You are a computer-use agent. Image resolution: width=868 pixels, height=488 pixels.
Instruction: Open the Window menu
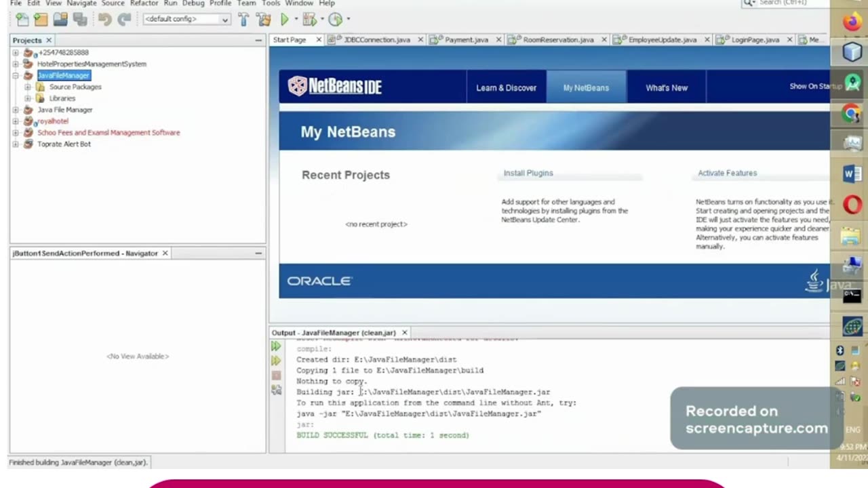pyautogui.click(x=299, y=3)
